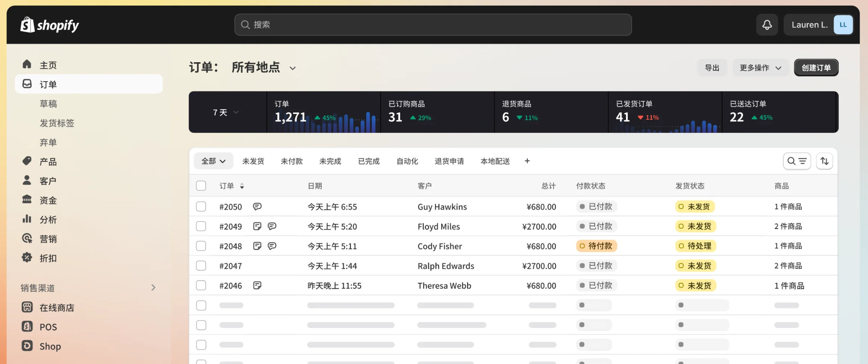
Task: Open the sort orders arrows icon
Action: tap(824, 161)
